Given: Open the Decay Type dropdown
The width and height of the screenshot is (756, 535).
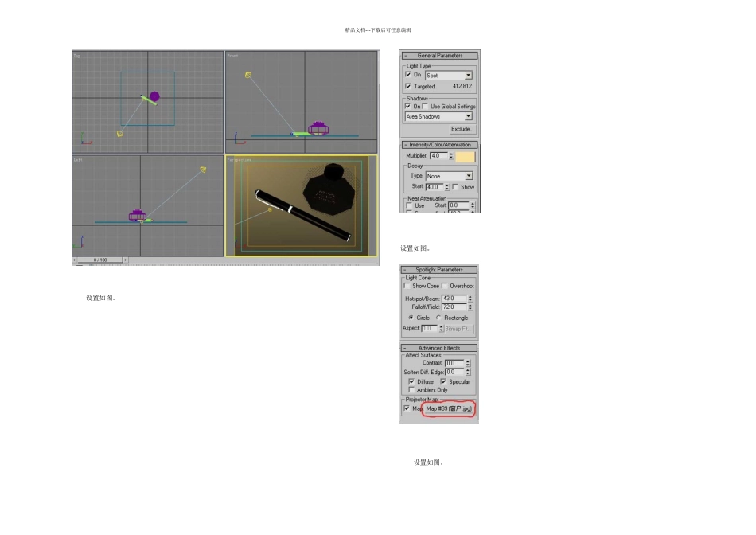Looking at the screenshot, I should 449,176.
